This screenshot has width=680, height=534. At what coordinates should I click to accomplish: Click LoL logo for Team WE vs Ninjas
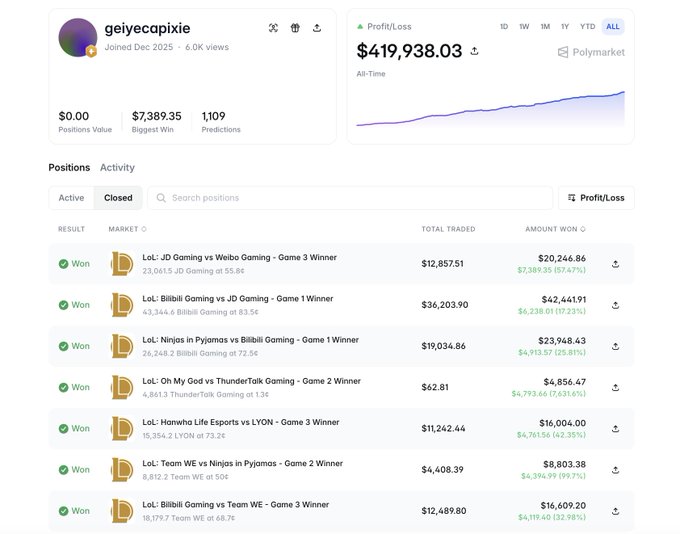(x=122, y=470)
